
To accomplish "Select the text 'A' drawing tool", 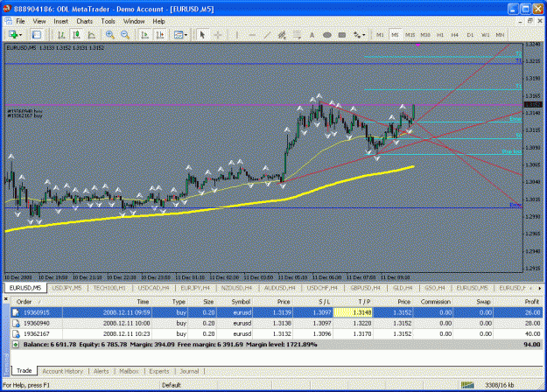I will pos(312,35).
